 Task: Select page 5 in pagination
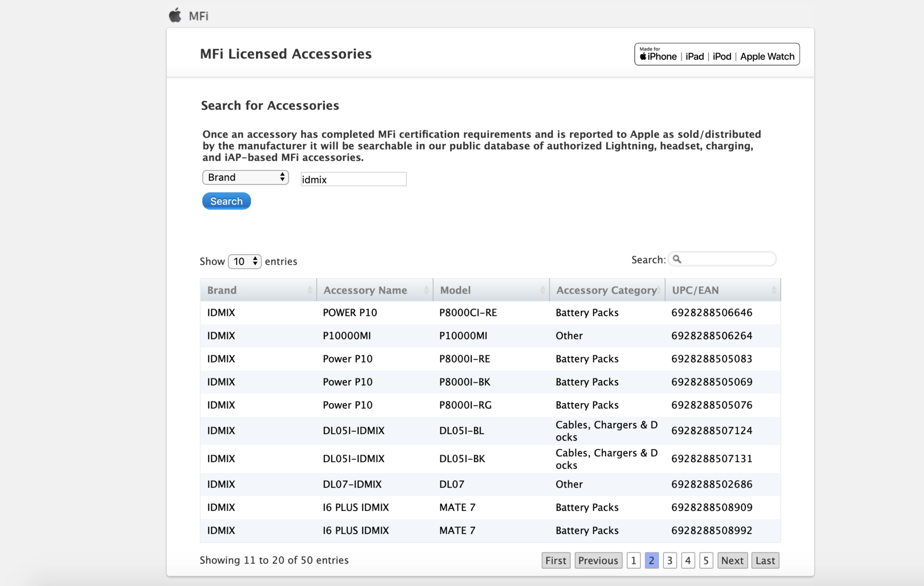click(706, 560)
